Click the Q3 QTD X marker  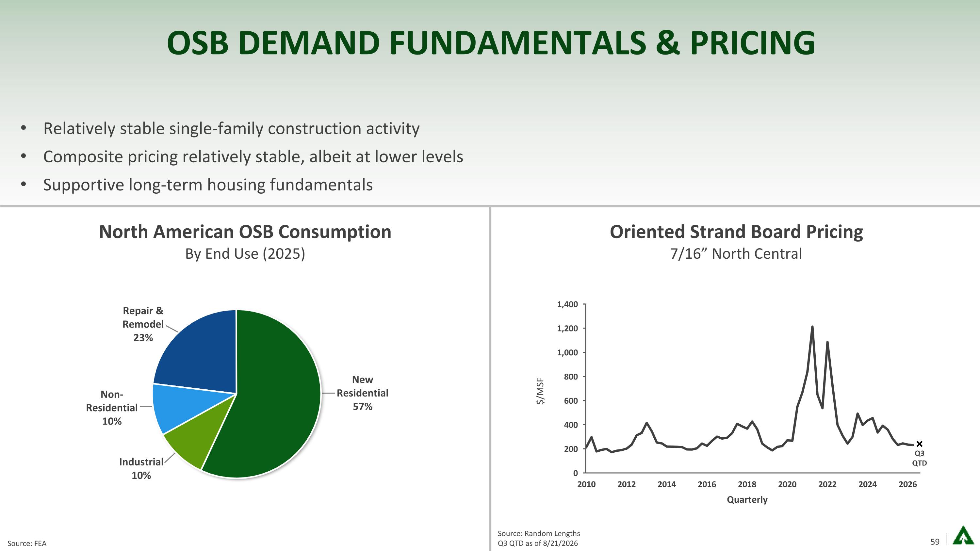[920, 444]
